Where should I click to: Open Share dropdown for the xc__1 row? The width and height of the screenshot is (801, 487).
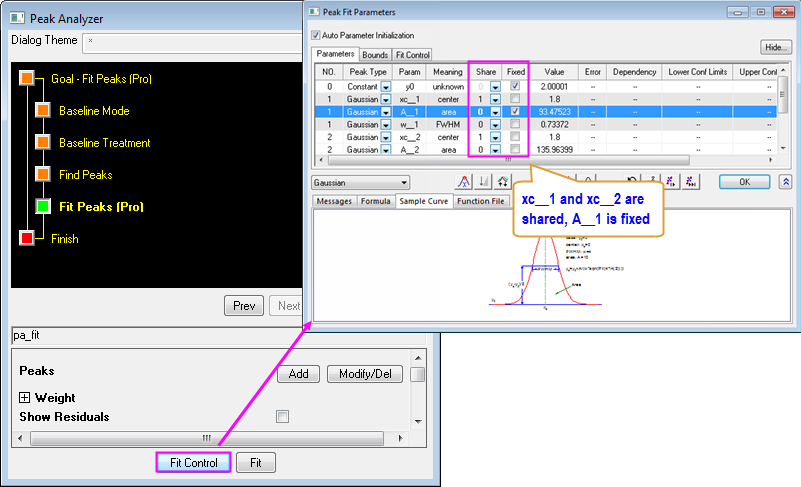494,100
